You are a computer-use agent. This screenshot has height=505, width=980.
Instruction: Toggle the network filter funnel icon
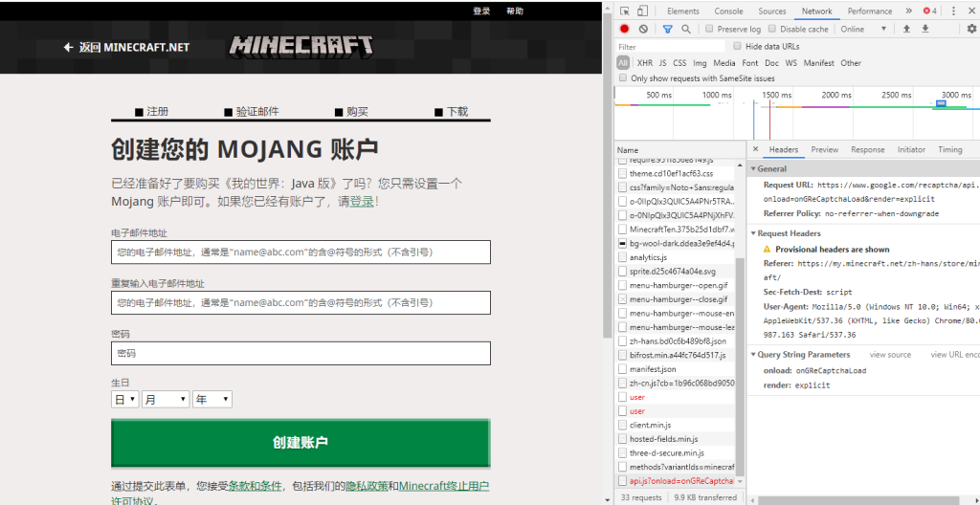[x=667, y=30]
